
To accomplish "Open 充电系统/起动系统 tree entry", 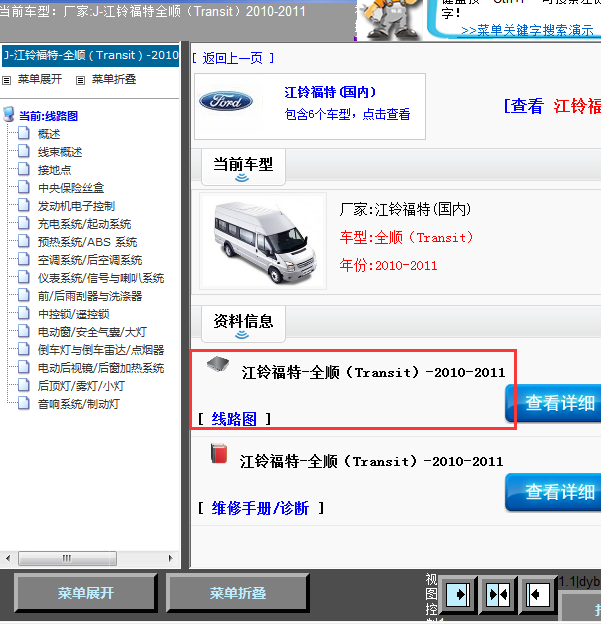I will tap(84, 224).
